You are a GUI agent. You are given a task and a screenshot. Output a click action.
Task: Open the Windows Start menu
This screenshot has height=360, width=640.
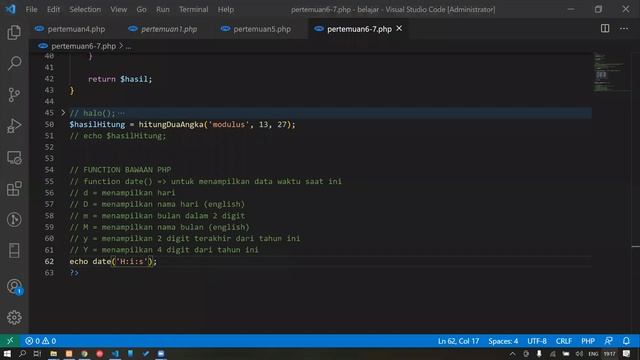click(x=7, y=354)
